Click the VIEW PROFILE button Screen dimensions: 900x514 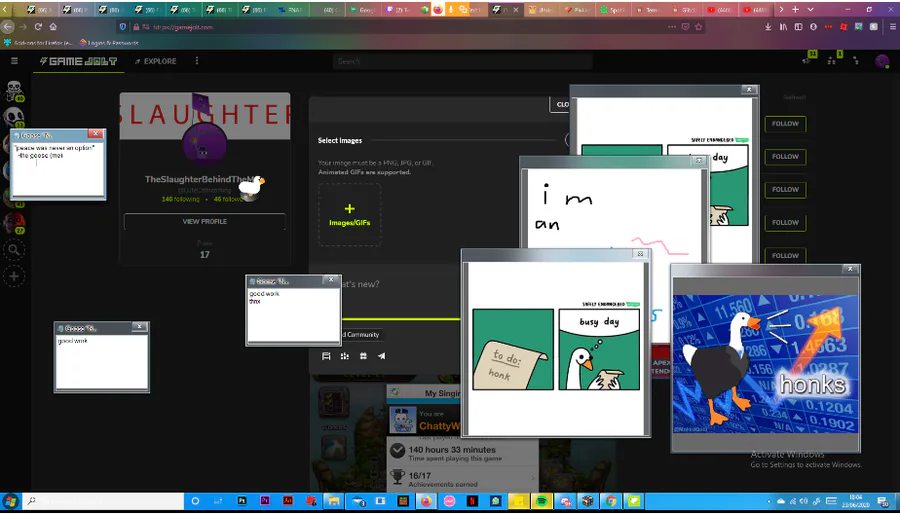205,221
